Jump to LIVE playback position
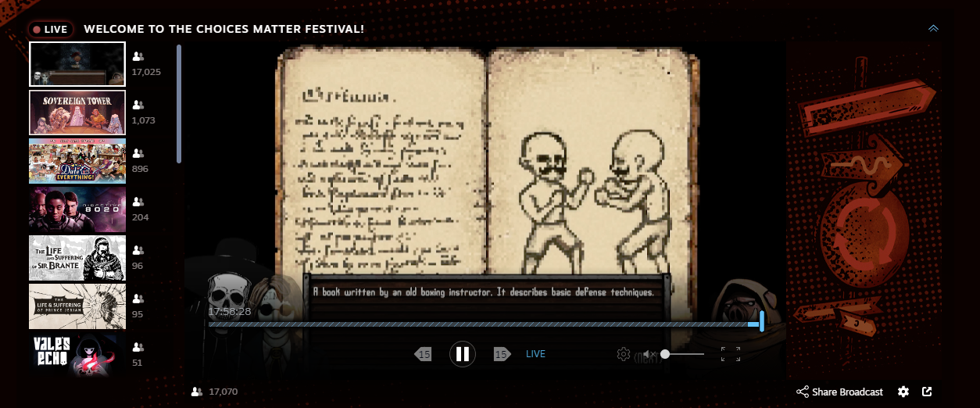 tap(535, 354)
